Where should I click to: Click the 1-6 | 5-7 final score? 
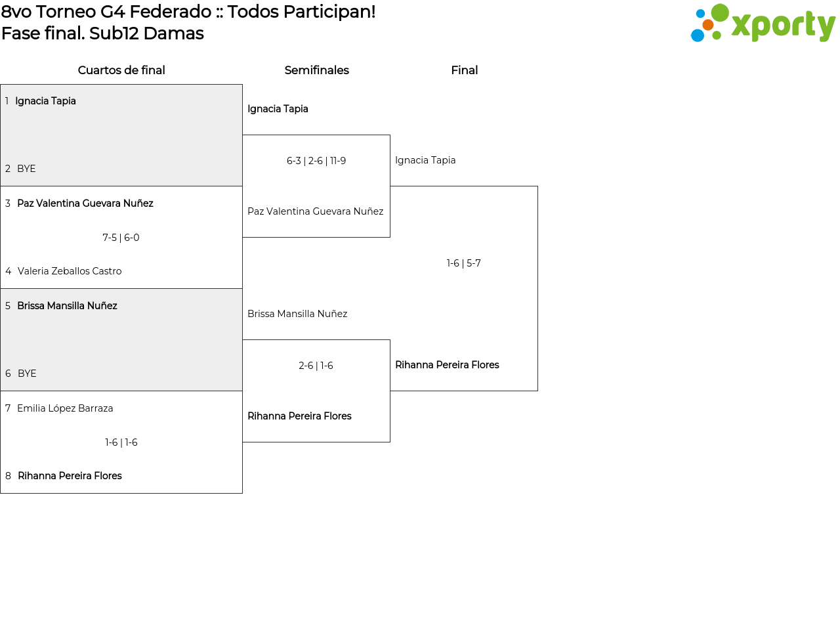coord(464,263)
